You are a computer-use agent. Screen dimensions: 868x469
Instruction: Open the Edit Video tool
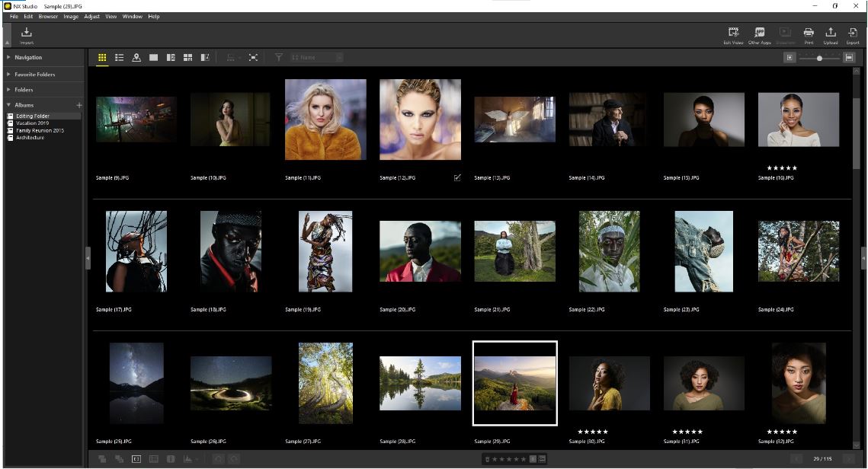(733, 35)
